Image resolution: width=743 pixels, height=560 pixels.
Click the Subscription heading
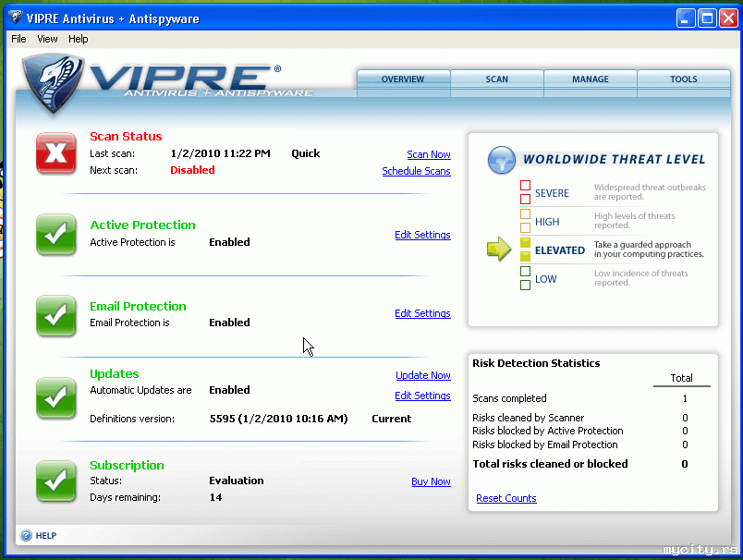pyautogui.click(x=127, y=465)
